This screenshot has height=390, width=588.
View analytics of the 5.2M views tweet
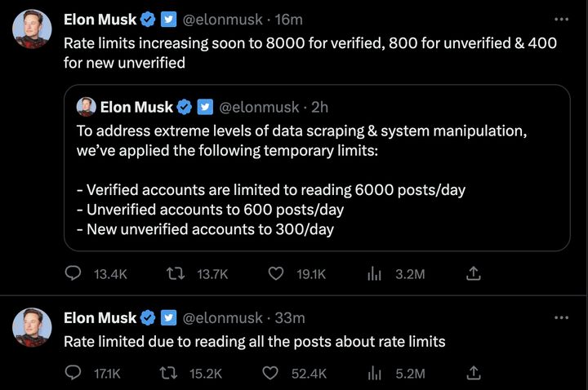click(375, 373)
